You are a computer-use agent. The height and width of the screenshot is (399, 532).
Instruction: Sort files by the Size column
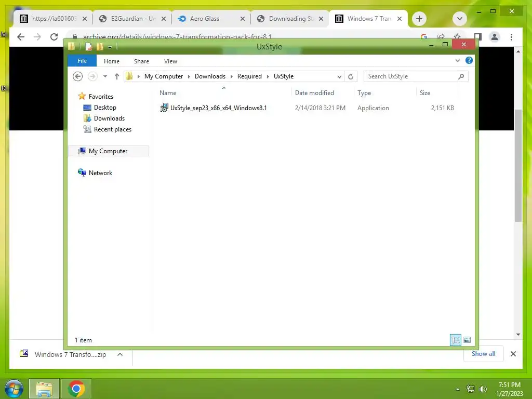[425, 93]
